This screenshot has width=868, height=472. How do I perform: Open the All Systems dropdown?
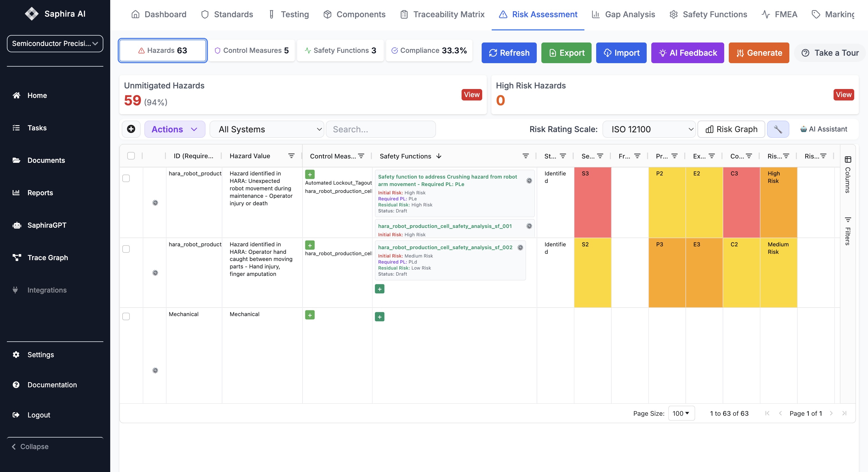pos(267,129)
